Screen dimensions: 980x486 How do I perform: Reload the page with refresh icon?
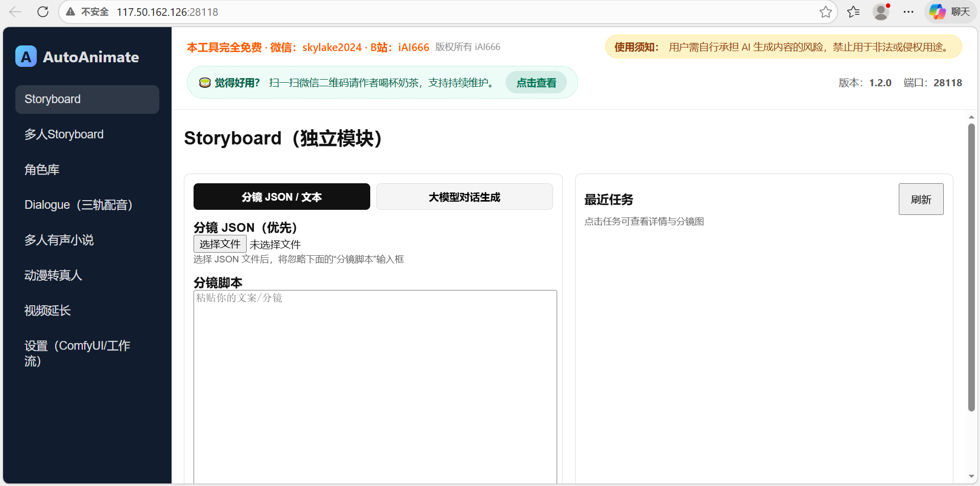43,12
